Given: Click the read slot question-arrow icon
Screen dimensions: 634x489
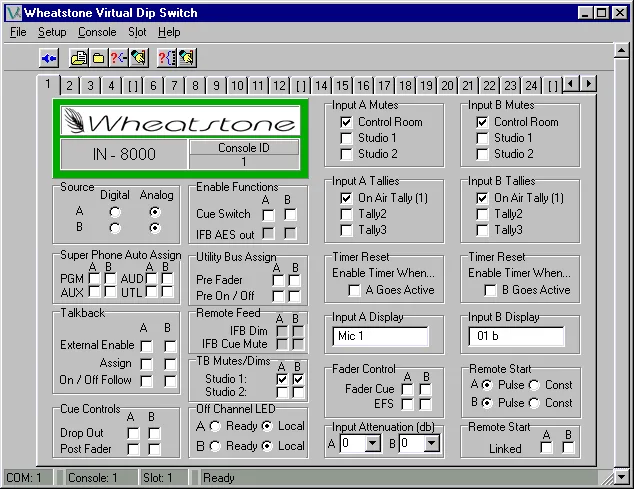Looking at the screenshot, I should (118, 58).
